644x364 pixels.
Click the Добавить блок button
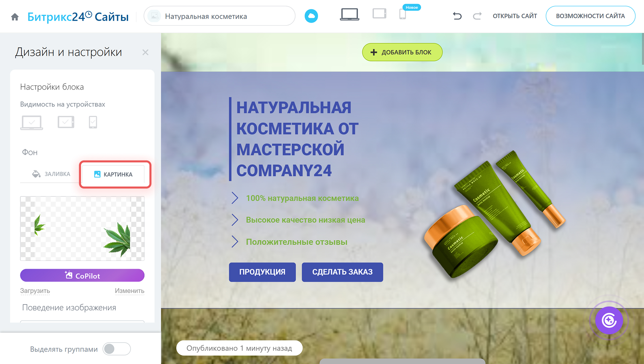(402, 52)
